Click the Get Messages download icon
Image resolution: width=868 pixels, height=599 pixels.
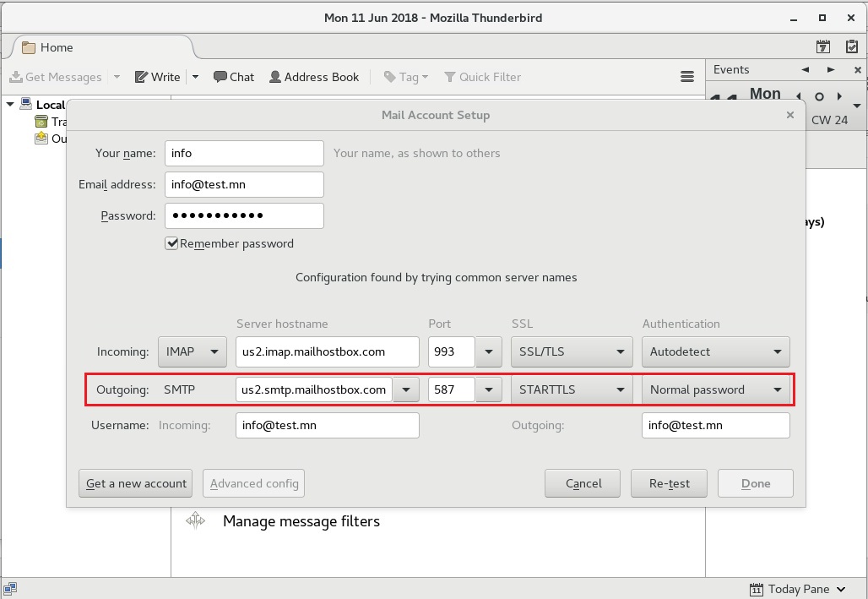click(16, 77)
